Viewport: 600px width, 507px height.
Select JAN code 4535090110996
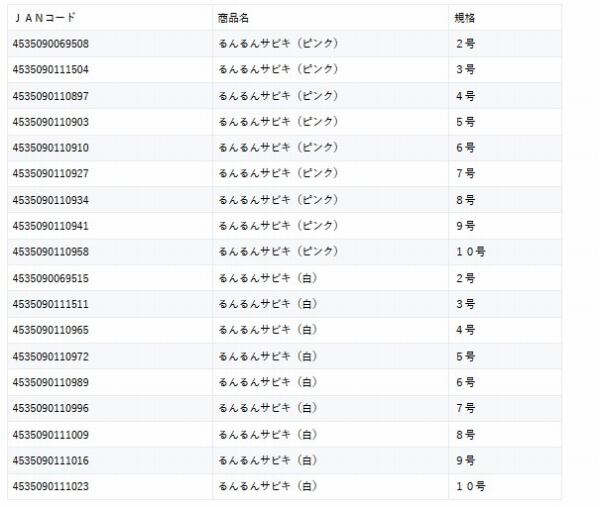tap(51, 408)
